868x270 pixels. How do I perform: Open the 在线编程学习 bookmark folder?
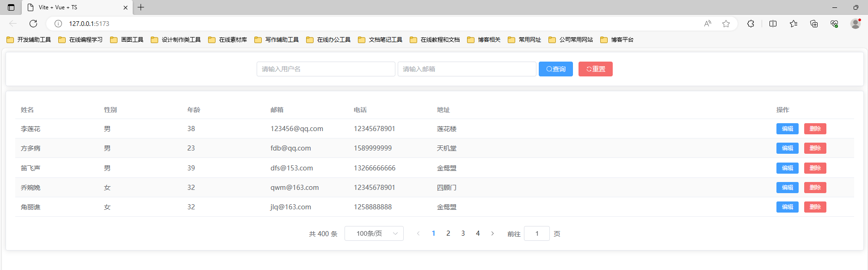point(80,40)
